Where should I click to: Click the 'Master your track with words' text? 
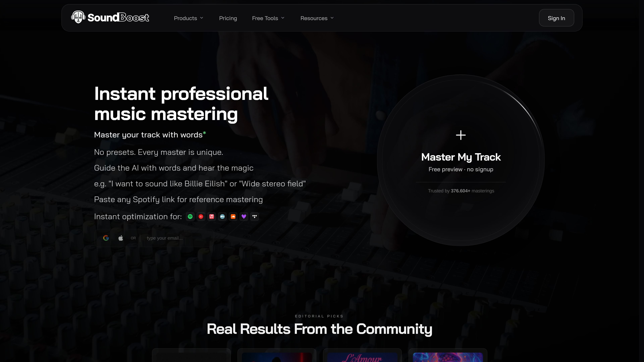[x=150, y=135]
